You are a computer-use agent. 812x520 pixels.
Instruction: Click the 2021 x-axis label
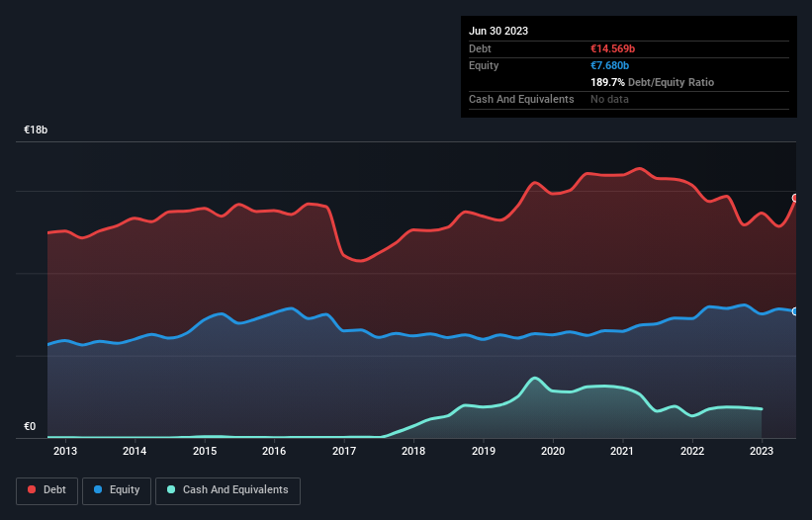point(622,451)
